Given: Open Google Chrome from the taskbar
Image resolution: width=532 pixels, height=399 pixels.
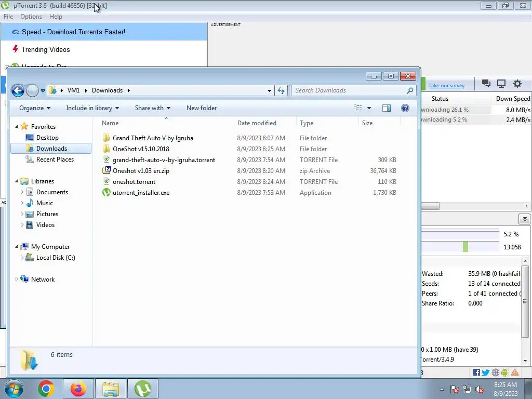Looking at the screenshot, I should click(46, 389).
